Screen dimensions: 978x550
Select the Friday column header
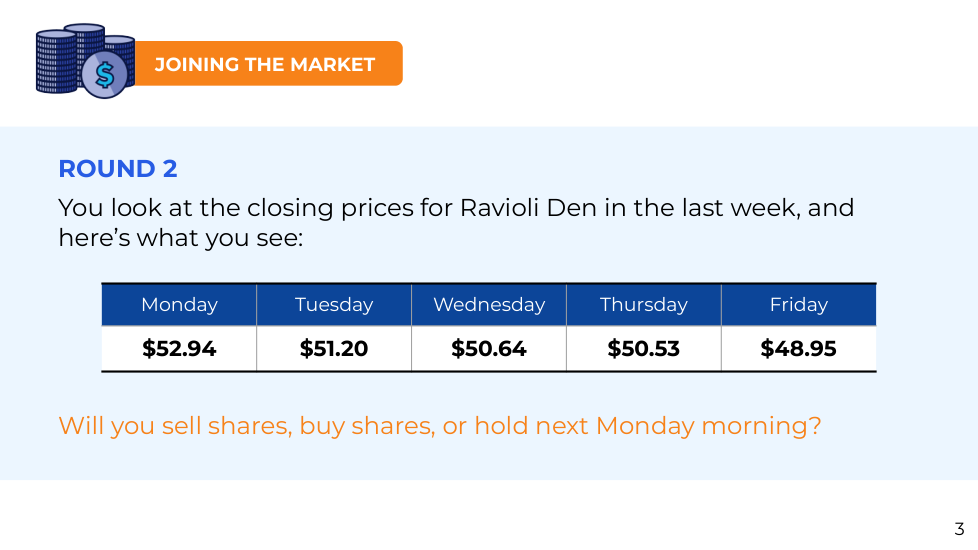click(x=798, y=305)
